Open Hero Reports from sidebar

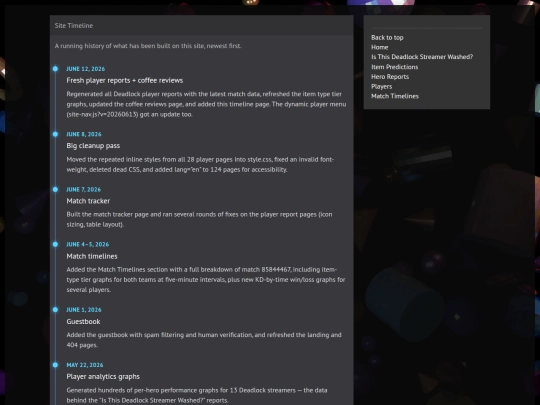[x=390, y=76]
